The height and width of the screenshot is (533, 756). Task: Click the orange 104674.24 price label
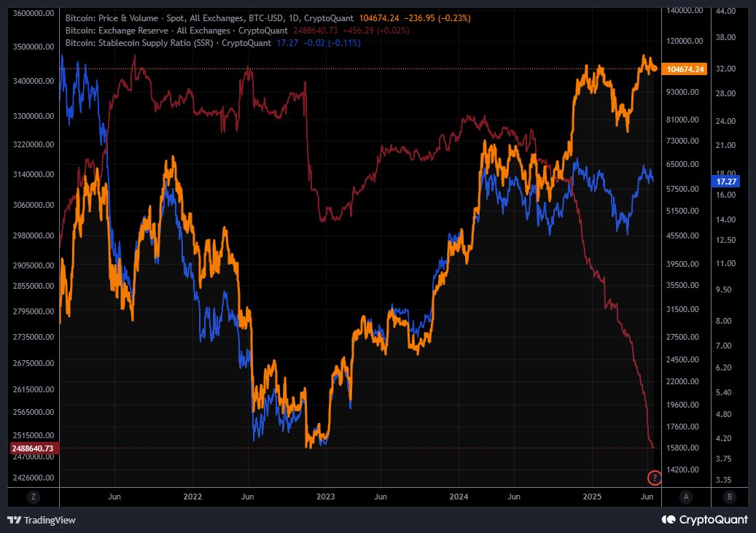685,69
